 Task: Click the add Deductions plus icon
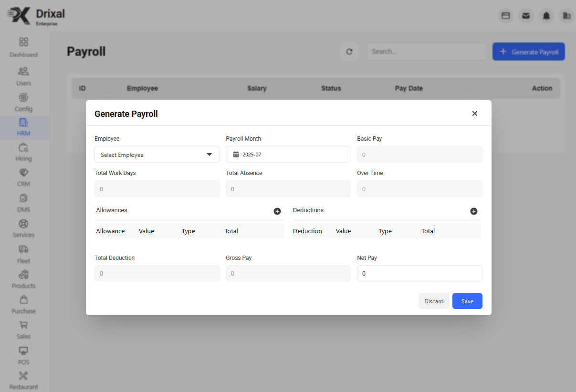click(474, 211)
